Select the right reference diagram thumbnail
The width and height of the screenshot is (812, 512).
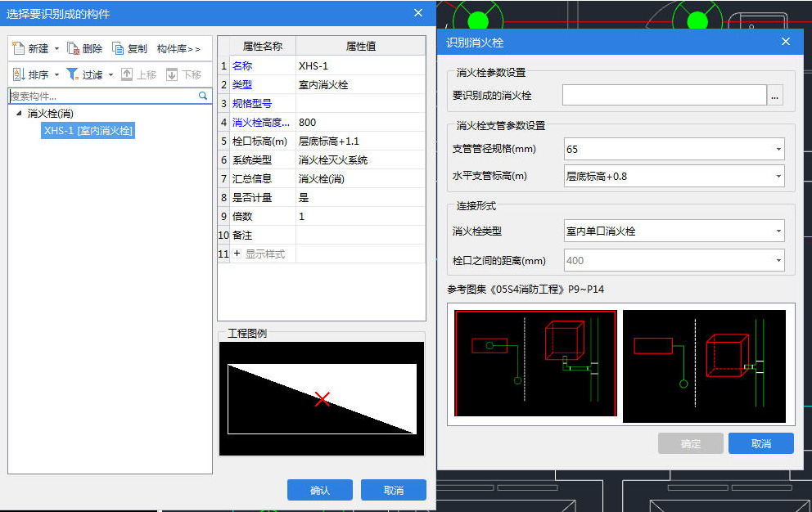pos(704,366)
